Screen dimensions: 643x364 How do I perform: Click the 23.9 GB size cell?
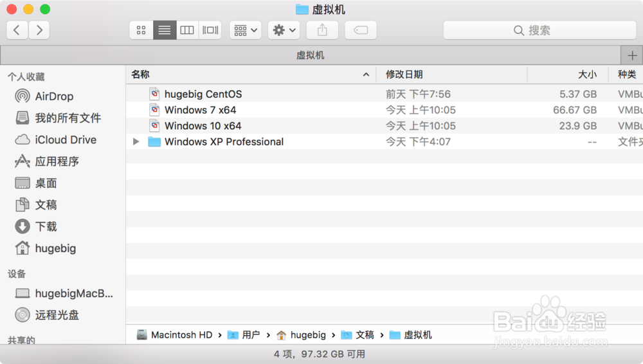pos(578,125)
